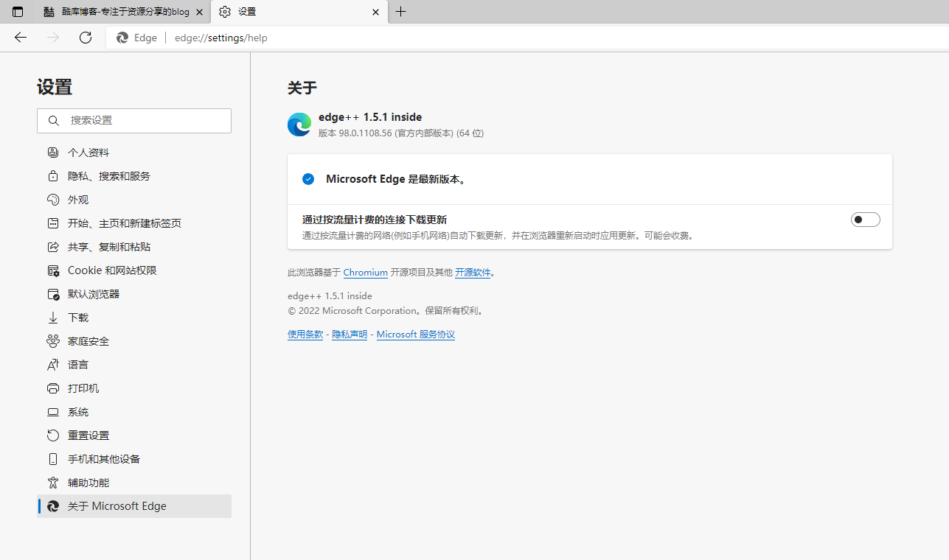Open the 辅助功能 accessibility settings
Image resolution: width=949 pixels, height=560 pixels.
point(88,482)
